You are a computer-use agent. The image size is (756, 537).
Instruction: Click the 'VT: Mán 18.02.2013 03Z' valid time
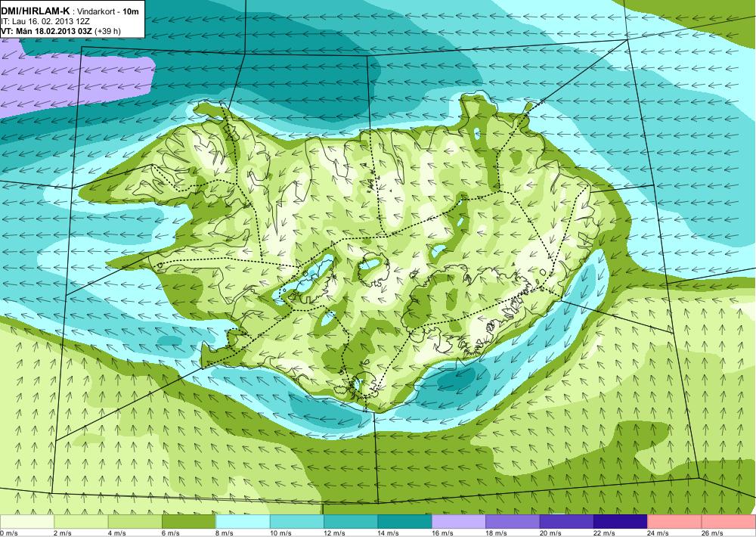(47, 31)
